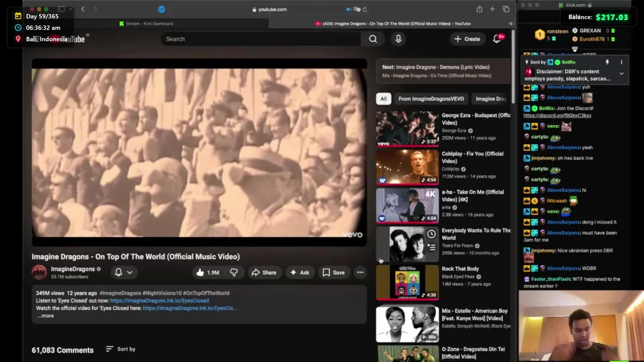This screenshot has width=644, height=362.
Task: Open Ask AI button below video
Action: (x=299, y=273)
